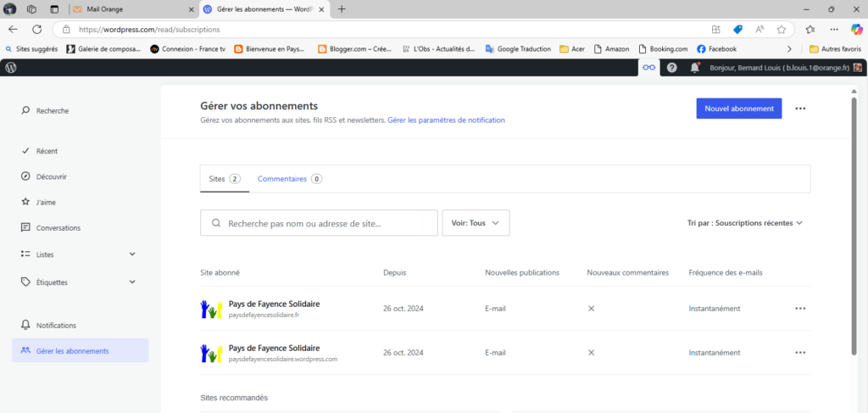
Task: Open the Tri par Souscriptions récentes dropdown
Action: tap(744, 223)
